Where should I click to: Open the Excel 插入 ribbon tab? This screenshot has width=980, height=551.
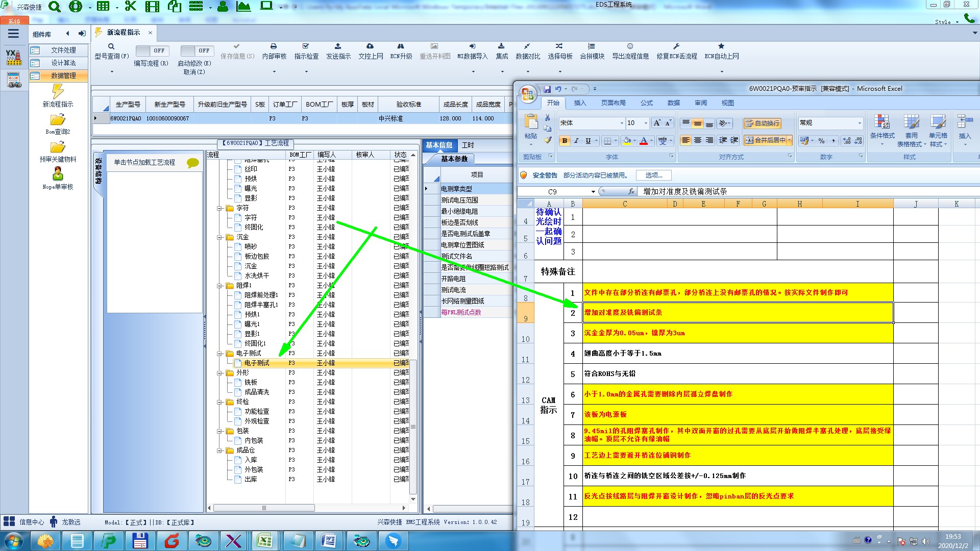pyautogui.click(x=580, y=103)
